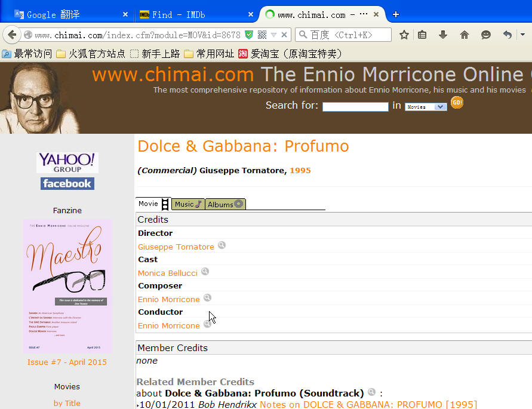Open the Giuseppe Tornatore director link
Image resolution: width=532 pixels, height=409 pixels.
[x=176, y=247]
